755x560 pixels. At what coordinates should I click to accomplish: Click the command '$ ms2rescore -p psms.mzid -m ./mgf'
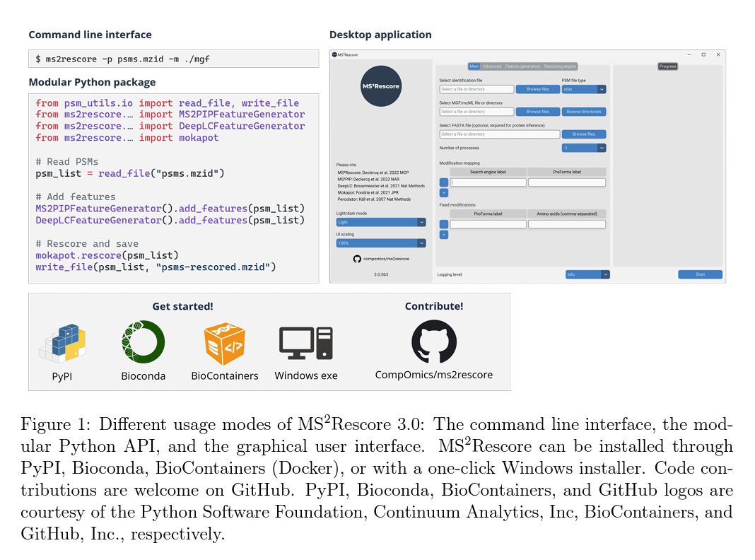(x=122, y=59)
